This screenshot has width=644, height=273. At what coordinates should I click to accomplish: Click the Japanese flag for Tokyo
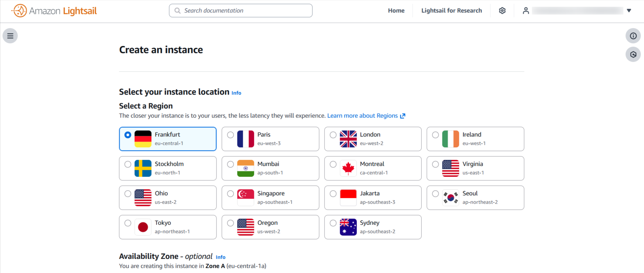(x=143, y=227)
